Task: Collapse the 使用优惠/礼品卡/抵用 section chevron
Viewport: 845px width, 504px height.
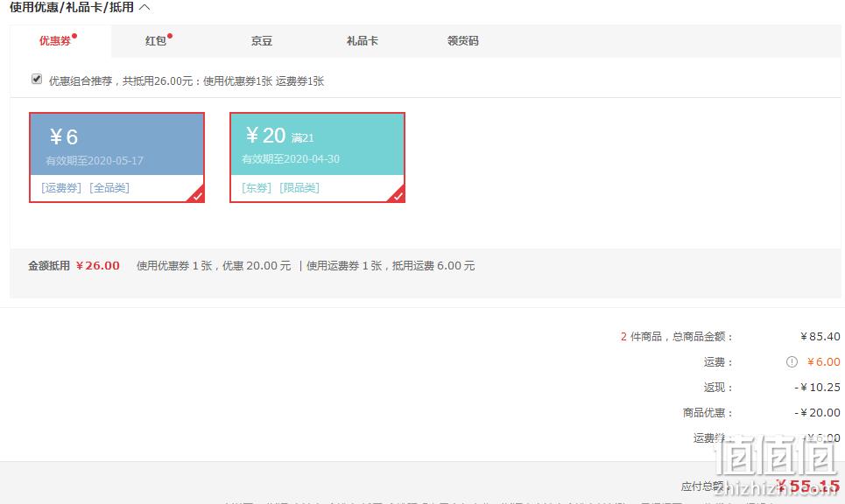Action: point(144,8)
